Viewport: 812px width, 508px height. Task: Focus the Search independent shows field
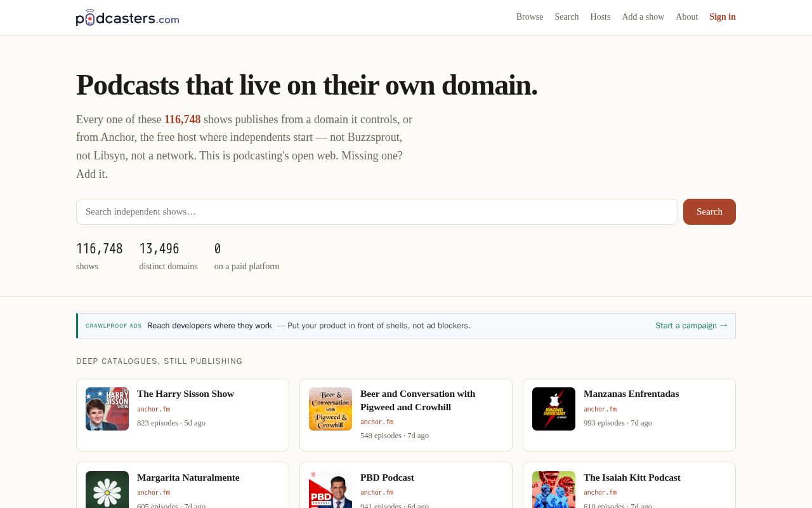pyautogui.click(x=377, y=211)
